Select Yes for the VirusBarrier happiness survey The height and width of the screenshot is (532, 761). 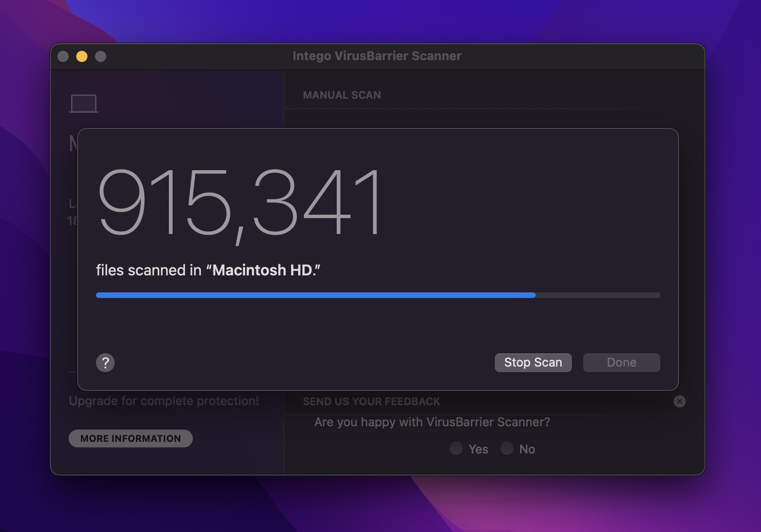(456, 449)
